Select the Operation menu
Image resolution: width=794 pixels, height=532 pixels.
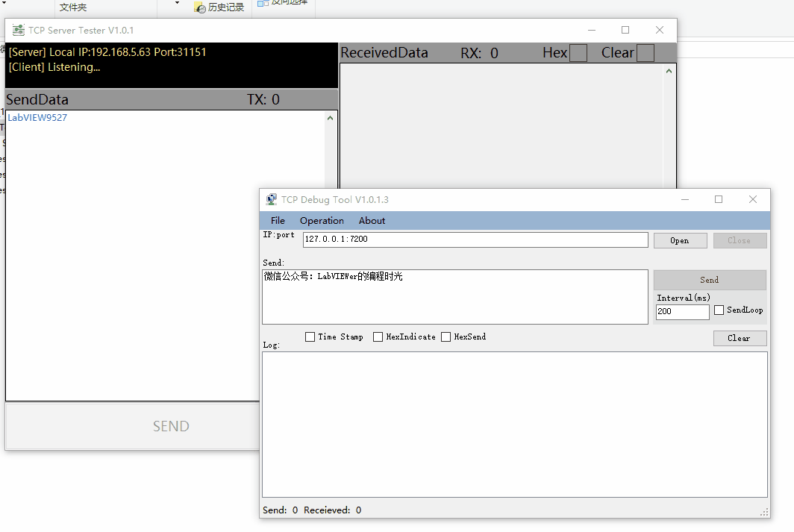point(322,220)
